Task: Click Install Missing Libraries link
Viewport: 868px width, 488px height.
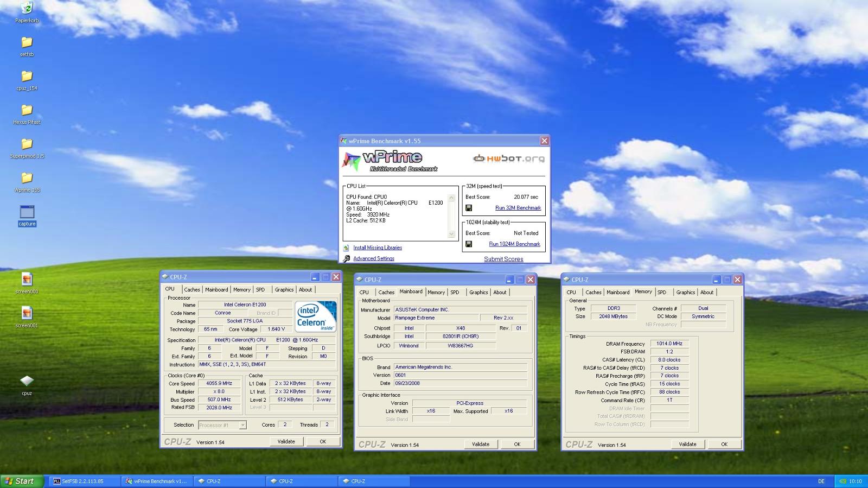Action: point(378,248)
